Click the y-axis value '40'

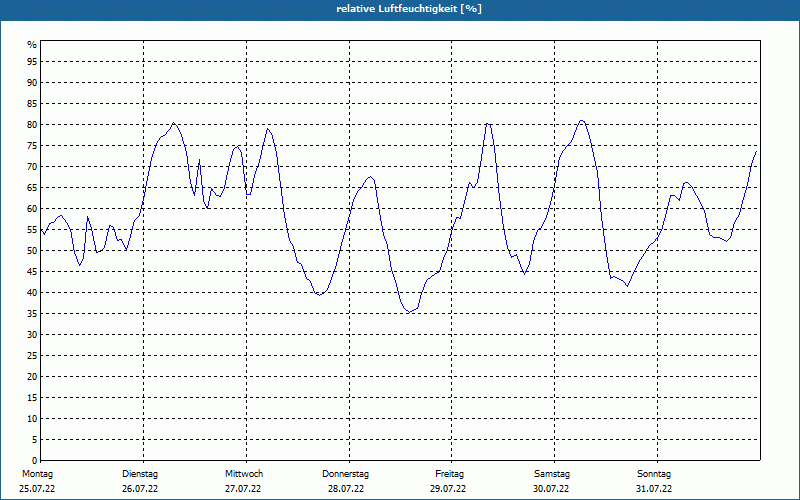pos(32,292)
